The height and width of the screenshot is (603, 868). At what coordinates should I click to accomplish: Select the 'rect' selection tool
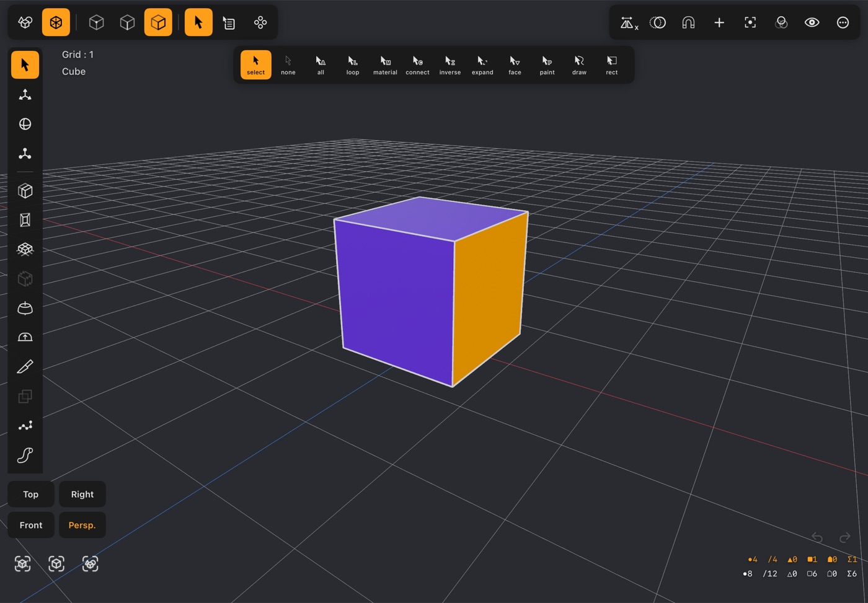pos(612,64)
